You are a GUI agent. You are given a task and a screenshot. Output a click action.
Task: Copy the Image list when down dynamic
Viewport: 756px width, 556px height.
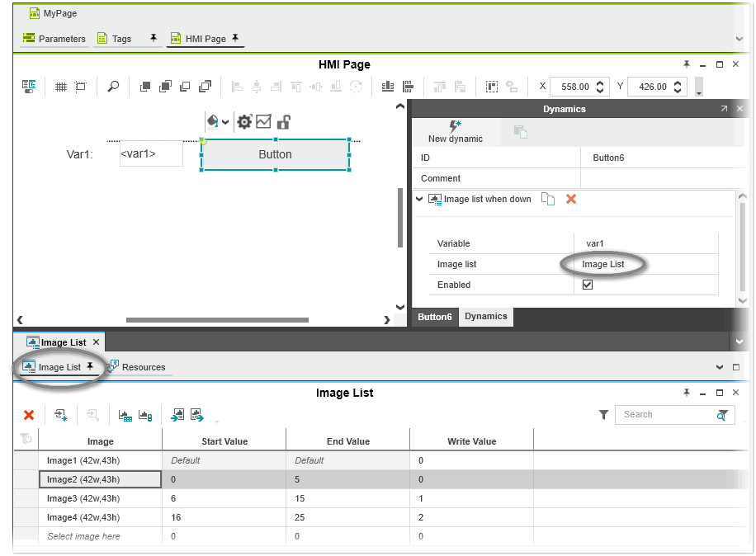click(x=548, y=200)
